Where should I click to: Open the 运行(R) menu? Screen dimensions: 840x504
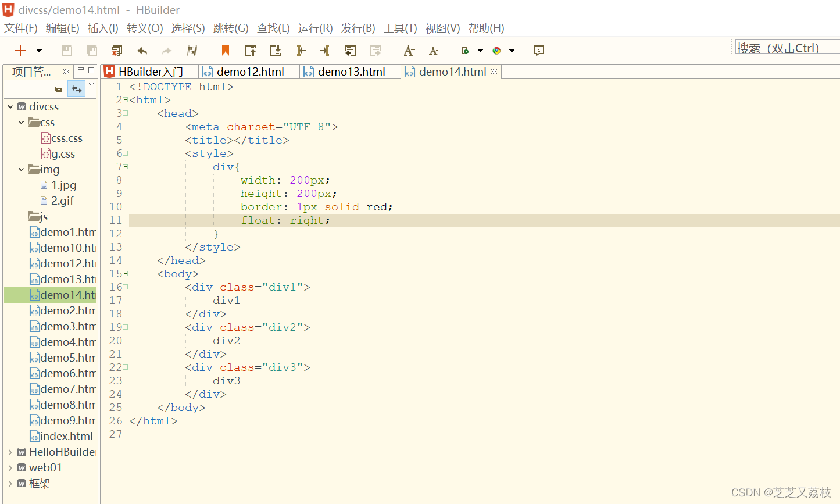316,28
